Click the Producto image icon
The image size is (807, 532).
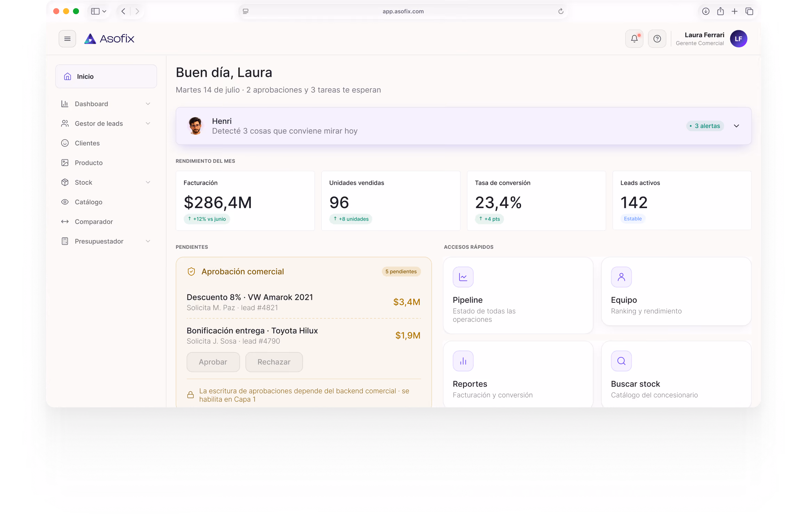(x=65, y=163)
